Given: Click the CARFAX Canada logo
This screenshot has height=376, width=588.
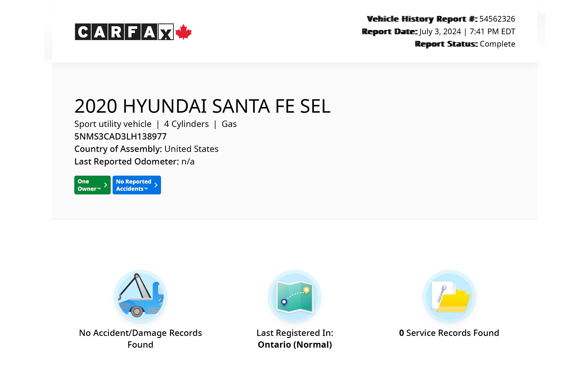Looking at the screenshot, I should (133, 32).
